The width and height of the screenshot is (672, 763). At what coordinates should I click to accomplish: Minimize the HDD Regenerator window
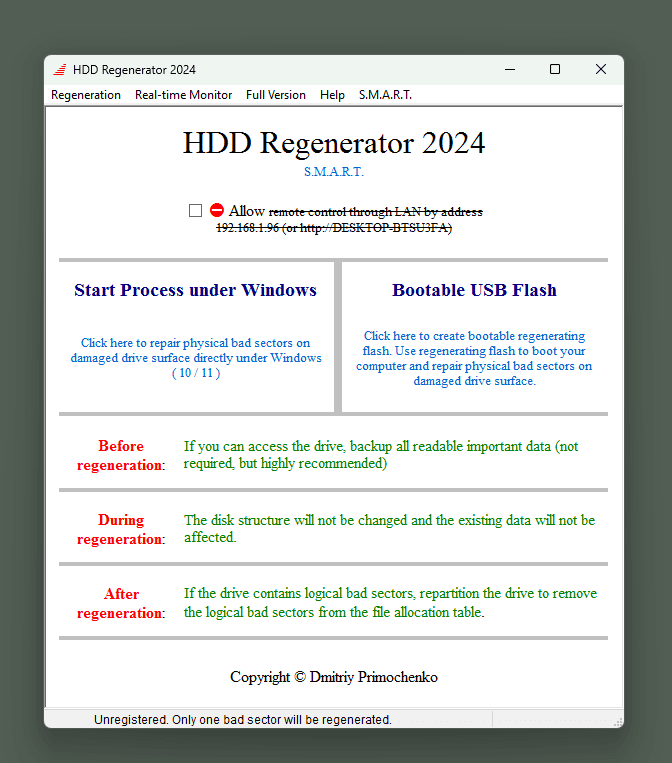(510, 70)
